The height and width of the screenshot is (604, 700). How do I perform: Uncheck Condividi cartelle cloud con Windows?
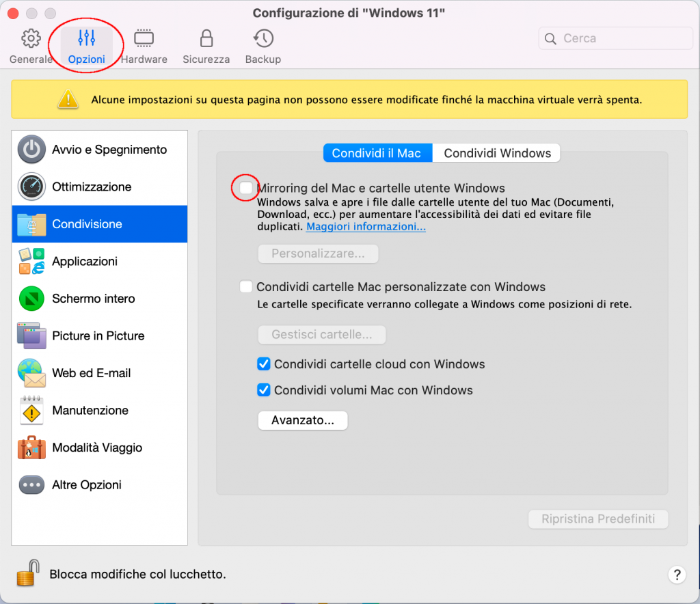[x=264, y=364]
